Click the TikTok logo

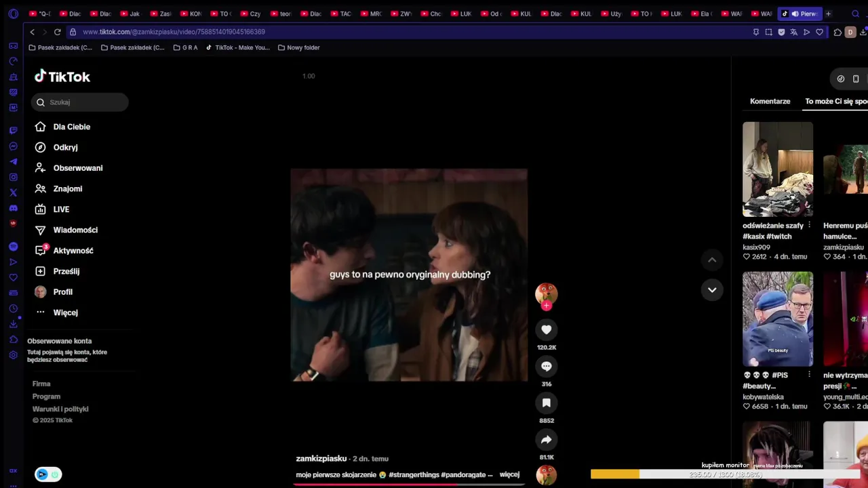pos(62,77)
